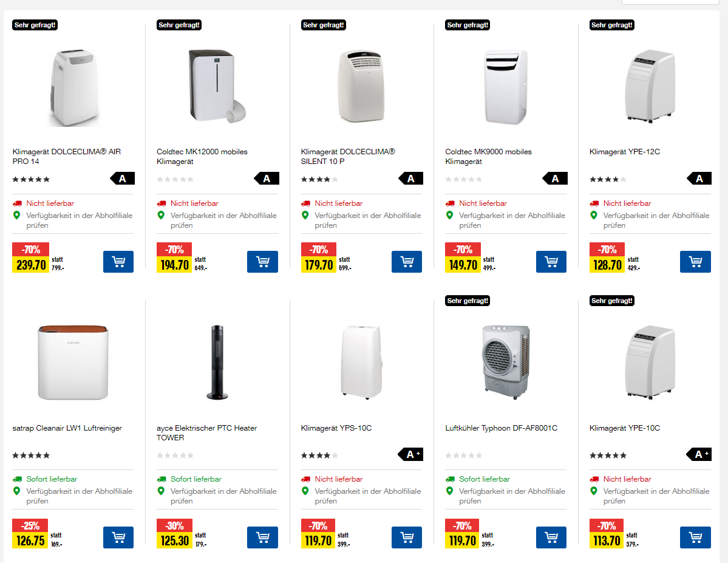Image resolution: width=728 pixels, height=563 pixels.
Task: Add Luftkühler Typhoon DF-AF8001C to cart
Action: click(551, 537)
